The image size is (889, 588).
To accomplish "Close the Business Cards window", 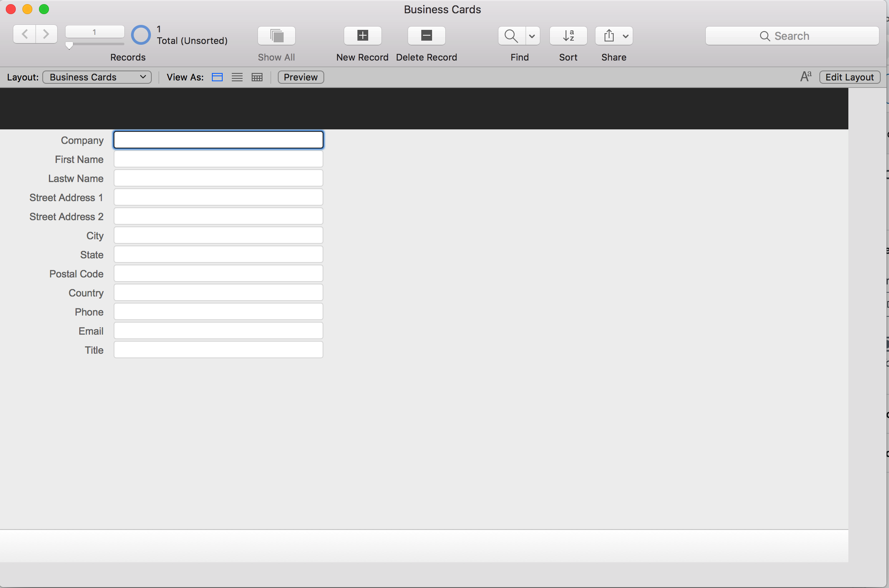I will click(x=11, y=9).
